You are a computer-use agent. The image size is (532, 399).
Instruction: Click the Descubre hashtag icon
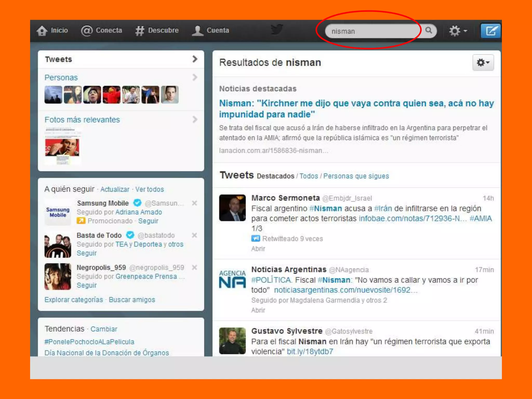tap(140, 31)
